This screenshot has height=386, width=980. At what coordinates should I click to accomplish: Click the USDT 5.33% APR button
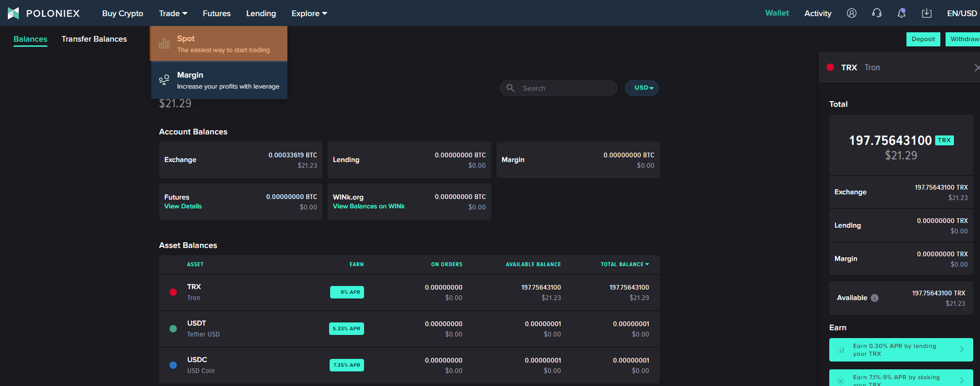347,329
